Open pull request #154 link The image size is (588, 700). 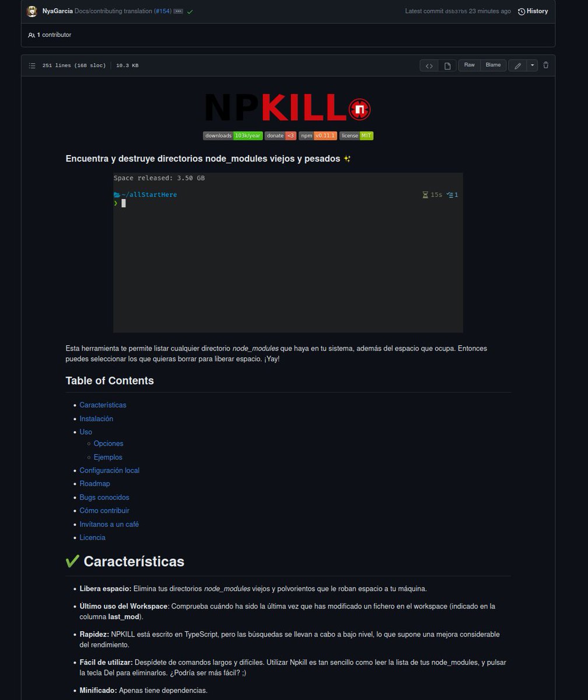tap(163, 11)
